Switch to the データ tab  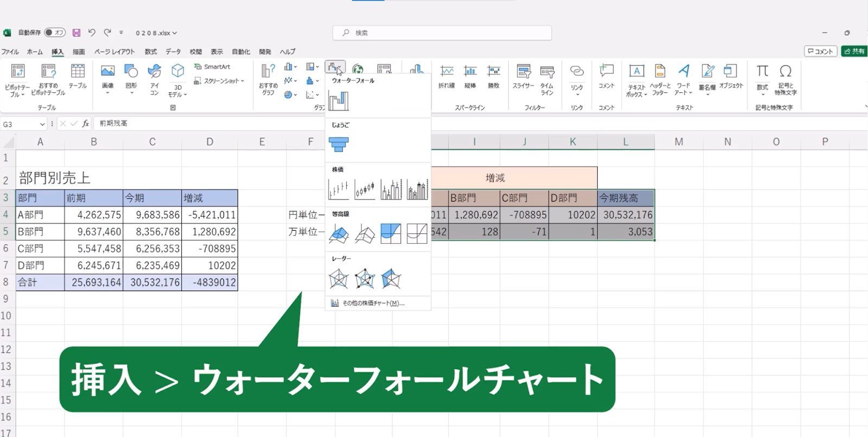click(173, 52)
